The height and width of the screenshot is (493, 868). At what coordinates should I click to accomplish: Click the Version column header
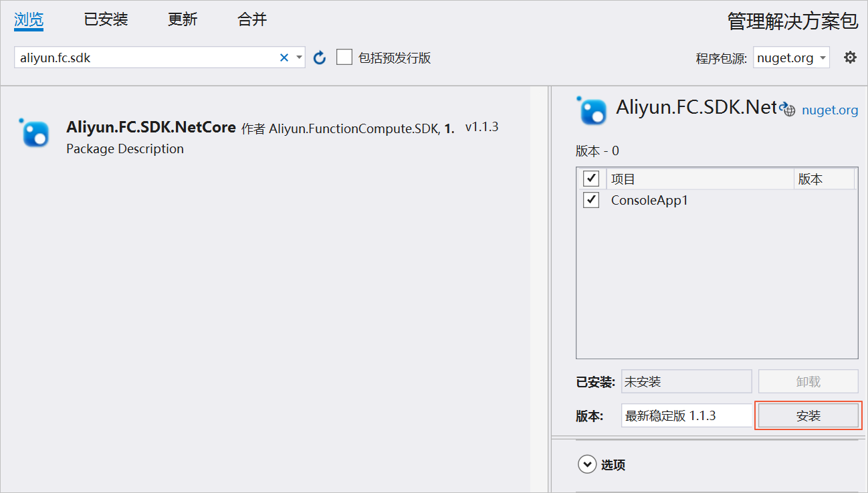click(824, 179)
